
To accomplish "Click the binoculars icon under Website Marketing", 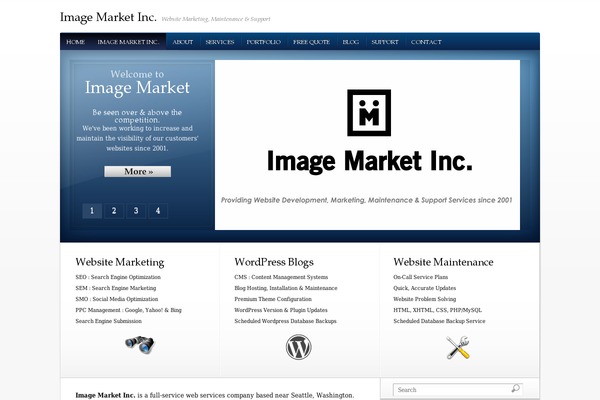I will click(140, 344).
